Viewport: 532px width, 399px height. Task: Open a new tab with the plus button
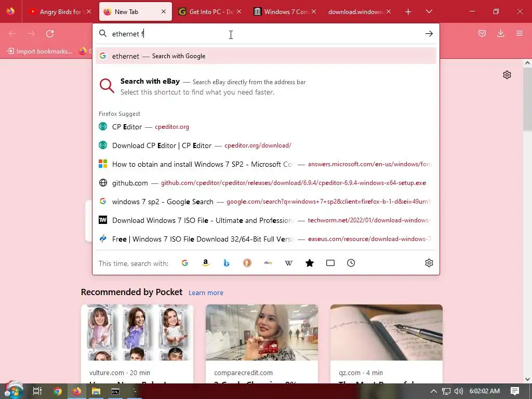coord(408,12)
